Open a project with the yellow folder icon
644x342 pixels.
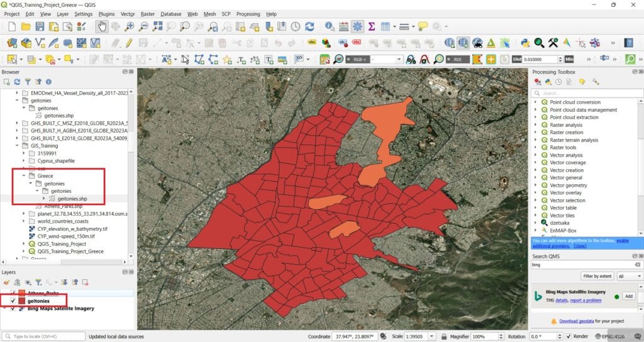click(26, 26)
